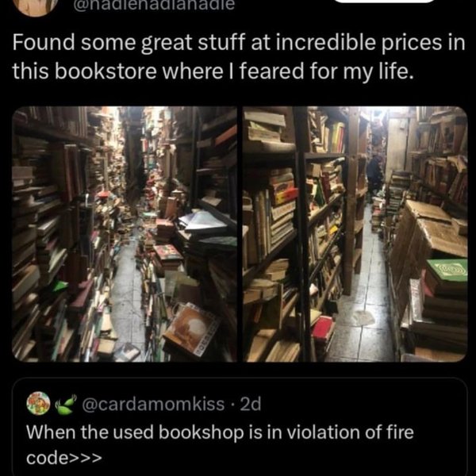The width and height of the screenshot is (476, 476).
Task: Open the left bookstore aisle photo
Action: point(125,234)
